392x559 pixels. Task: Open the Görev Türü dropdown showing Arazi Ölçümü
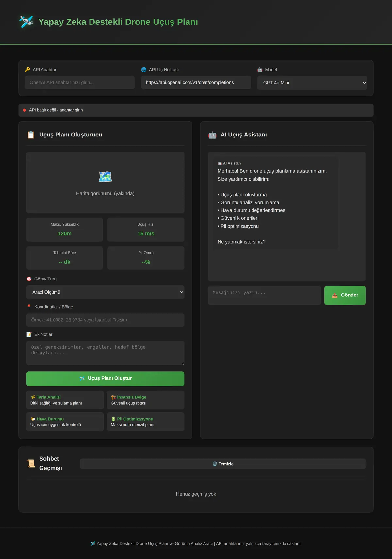[x=105, y=292]
